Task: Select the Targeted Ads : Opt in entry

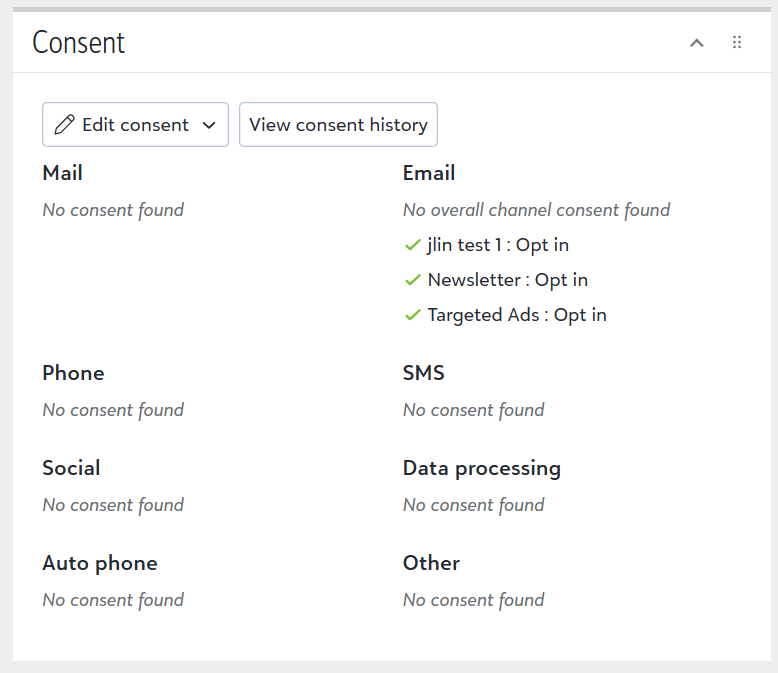Action: click(516, 315)
